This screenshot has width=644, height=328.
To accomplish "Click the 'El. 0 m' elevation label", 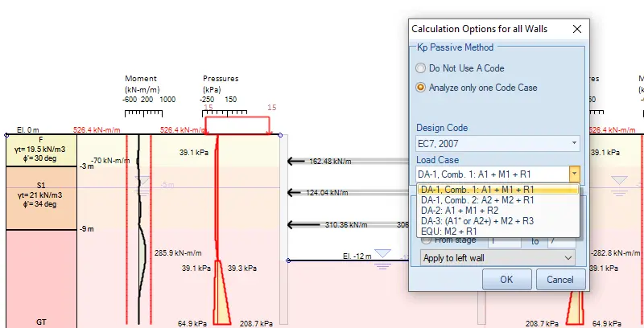I will (x=28, y=130).
